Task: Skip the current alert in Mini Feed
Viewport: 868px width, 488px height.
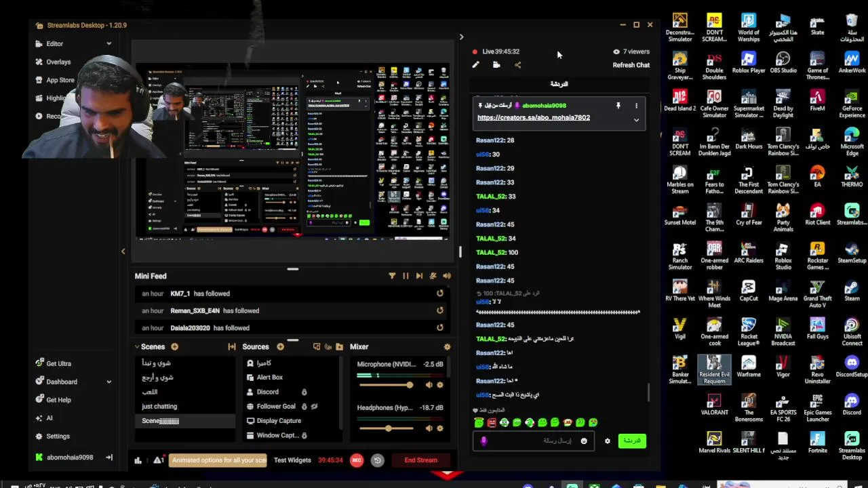Action: point(419,276)
